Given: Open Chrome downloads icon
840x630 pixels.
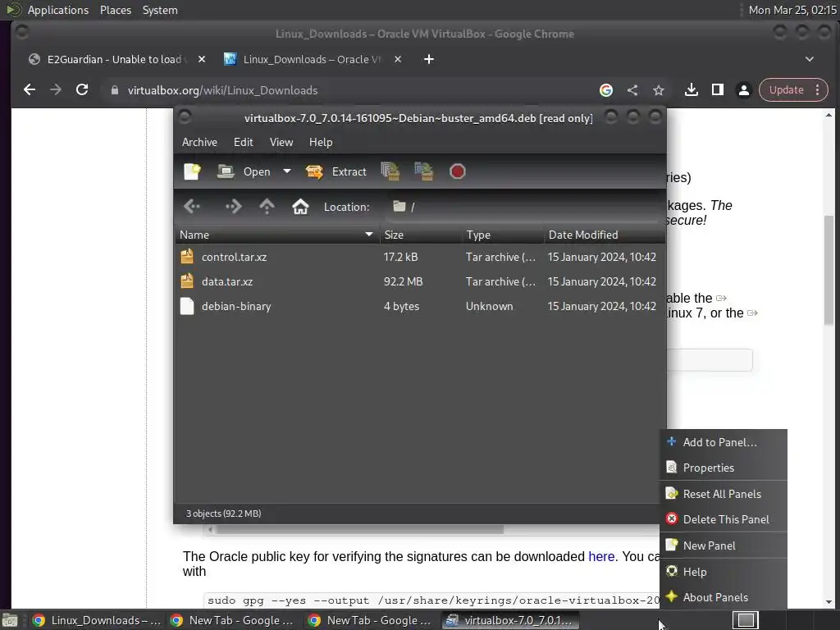Looking at the screenshot, I should coord(691,89).
